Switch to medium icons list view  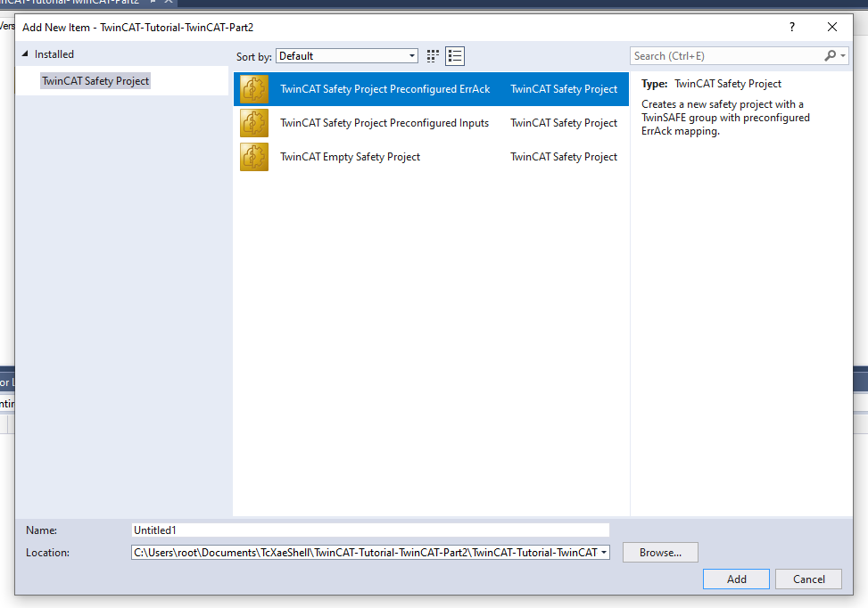454,56
